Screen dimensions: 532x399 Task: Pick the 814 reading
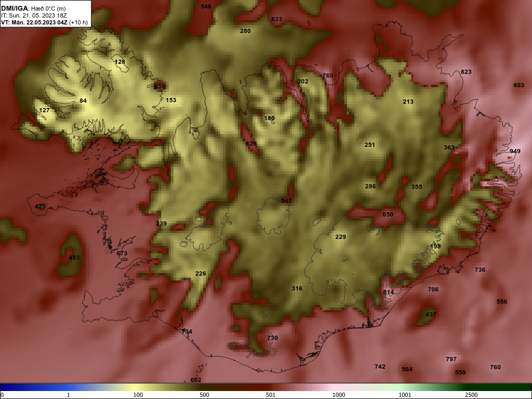[x=388, y=292]
